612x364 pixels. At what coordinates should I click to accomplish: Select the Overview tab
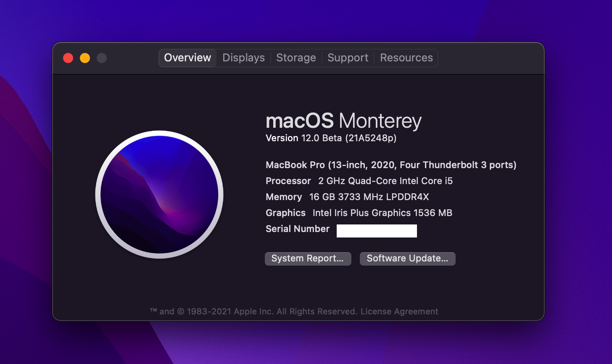187,58
